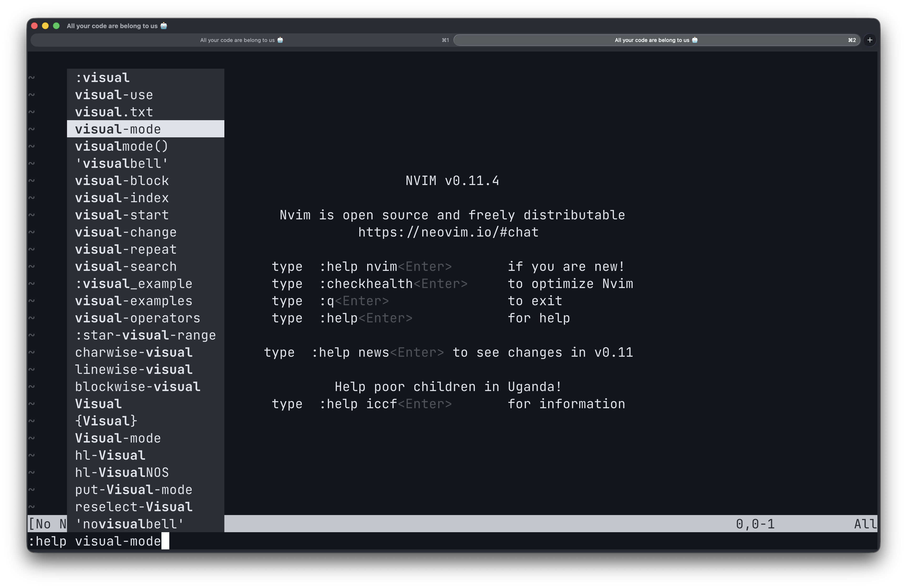
Task: Pick the :visual completion entry
Action: pos(103,78)
